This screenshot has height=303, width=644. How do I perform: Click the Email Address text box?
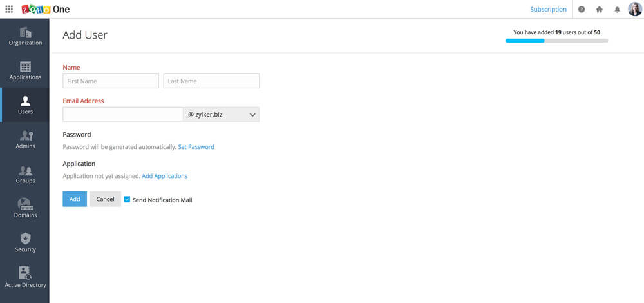(123, 115)
